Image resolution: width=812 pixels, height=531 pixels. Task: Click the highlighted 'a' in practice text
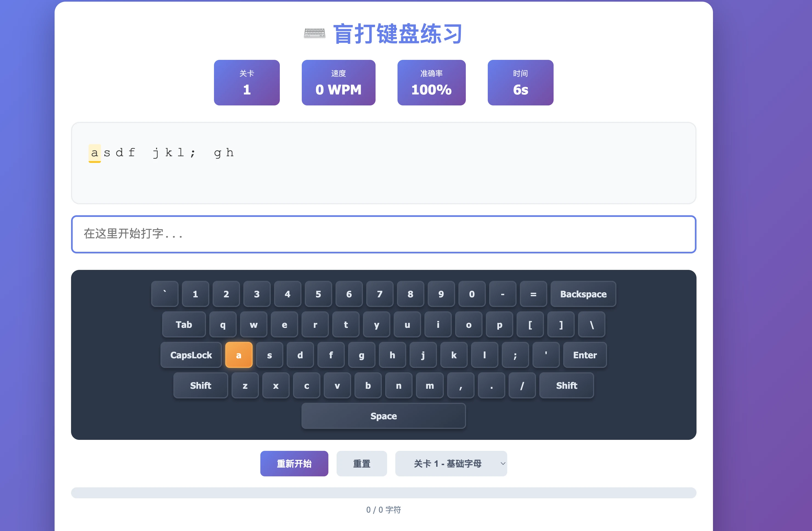95,153
